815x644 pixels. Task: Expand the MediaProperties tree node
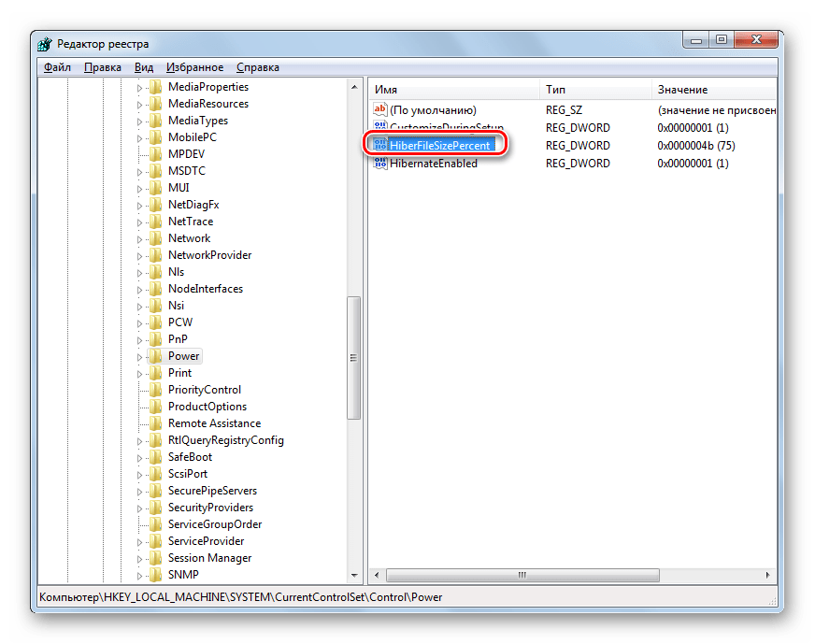coord(139,88)
